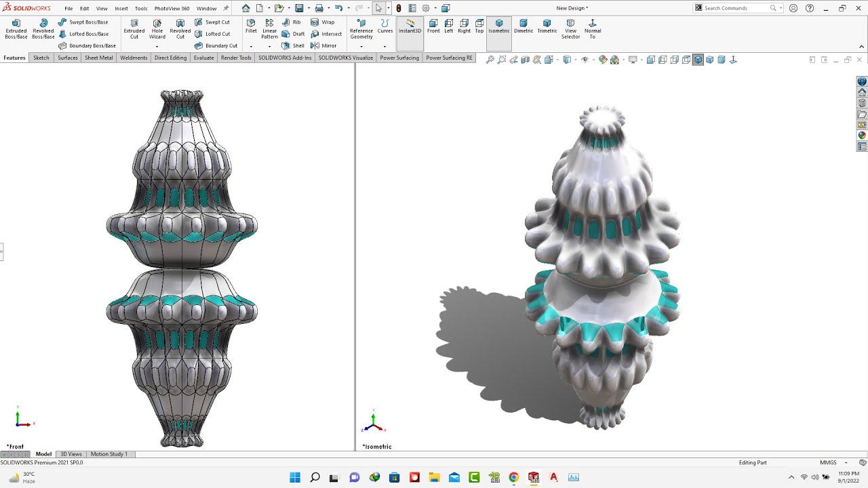This screenshot has height=488, width=868.
Task: Switch to Left view orientation
Action: click(449, 26)
